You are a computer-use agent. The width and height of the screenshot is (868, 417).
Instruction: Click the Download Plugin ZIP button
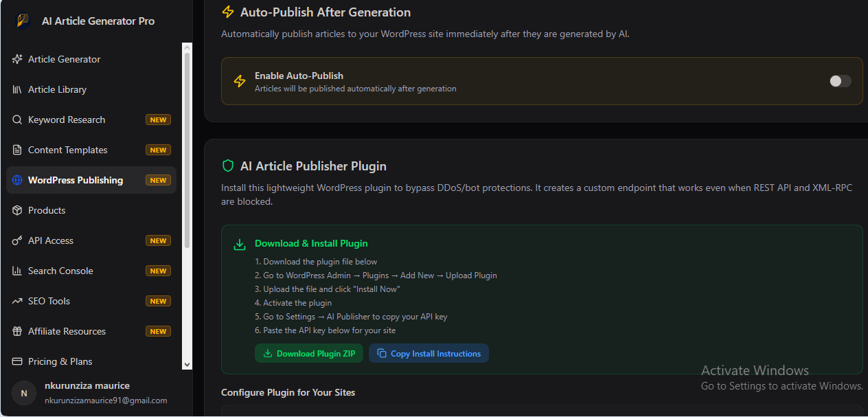click(x=309, y=354)
